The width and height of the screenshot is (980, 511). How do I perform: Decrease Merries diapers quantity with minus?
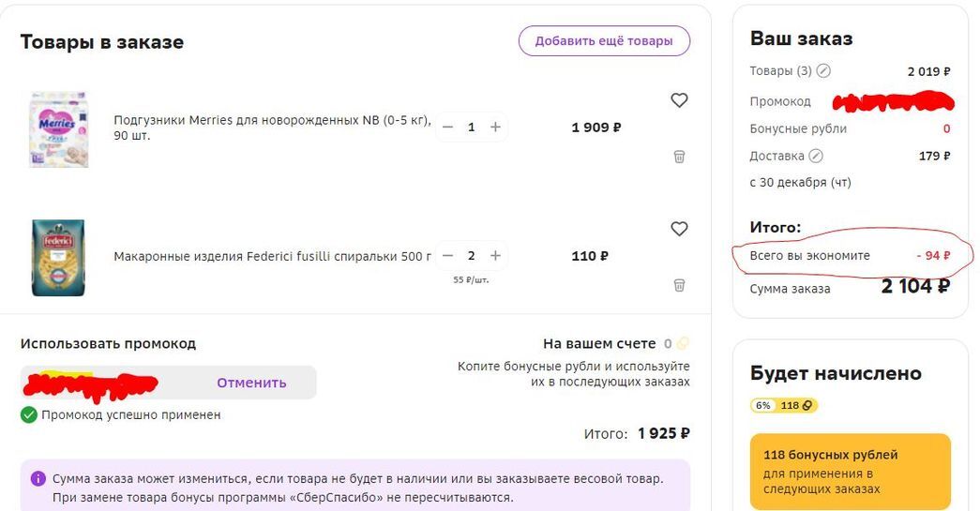click(x=447, y=128)
